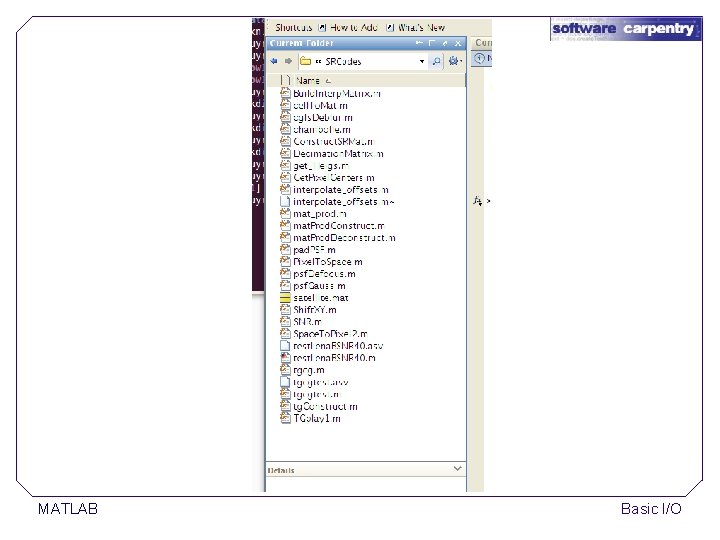
Task: Go back to previous folder with blue arrow
Action: coord(274,61)
